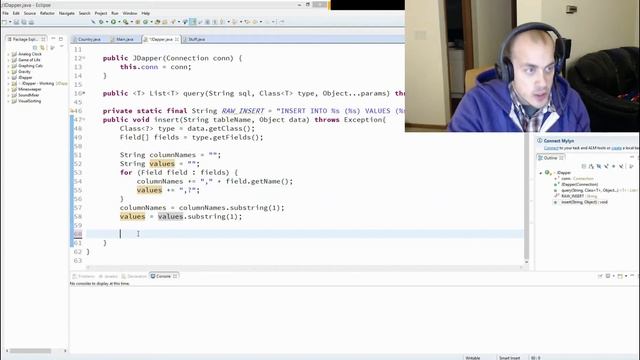Switch to the Declaration tab
Screen dimensions: 640x360
click(134, 276)
